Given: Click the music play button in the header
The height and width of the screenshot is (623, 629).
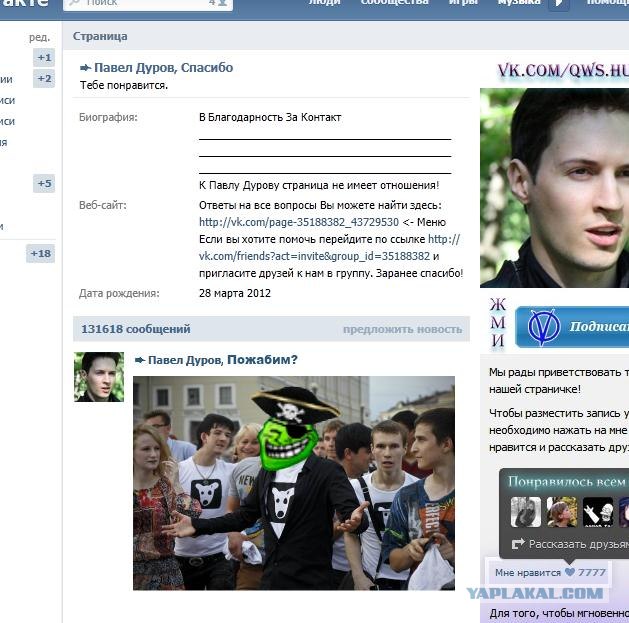Looking at the screenshot, I should [559, 4].
